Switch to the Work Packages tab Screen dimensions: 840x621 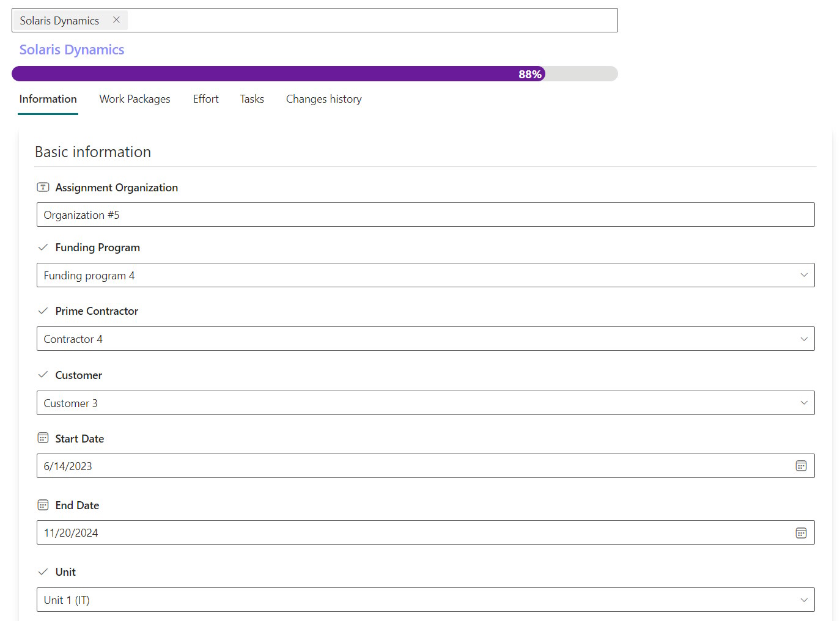pos(134,99)
